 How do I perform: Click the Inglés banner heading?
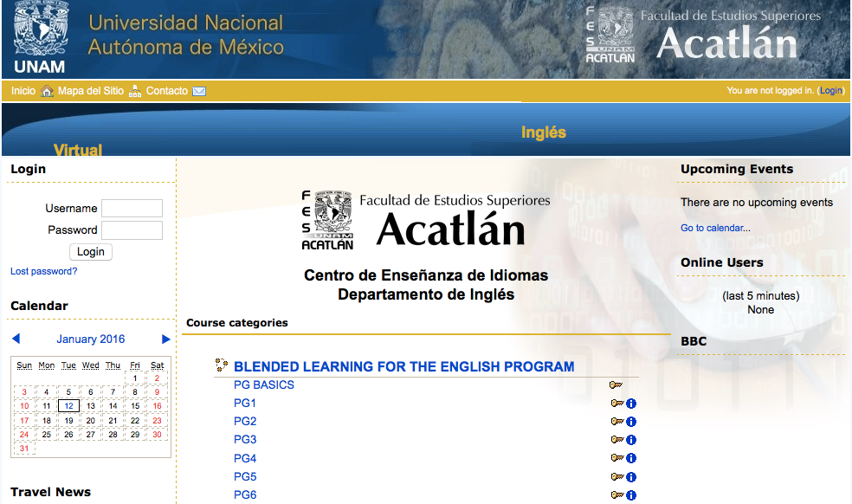(544, 132)
